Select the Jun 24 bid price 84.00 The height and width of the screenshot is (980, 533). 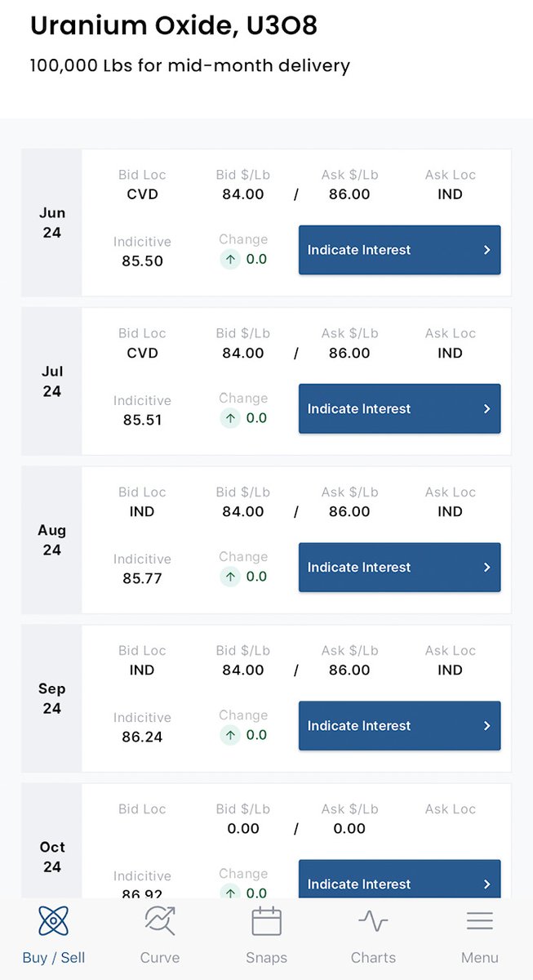[x=243, y=194]
